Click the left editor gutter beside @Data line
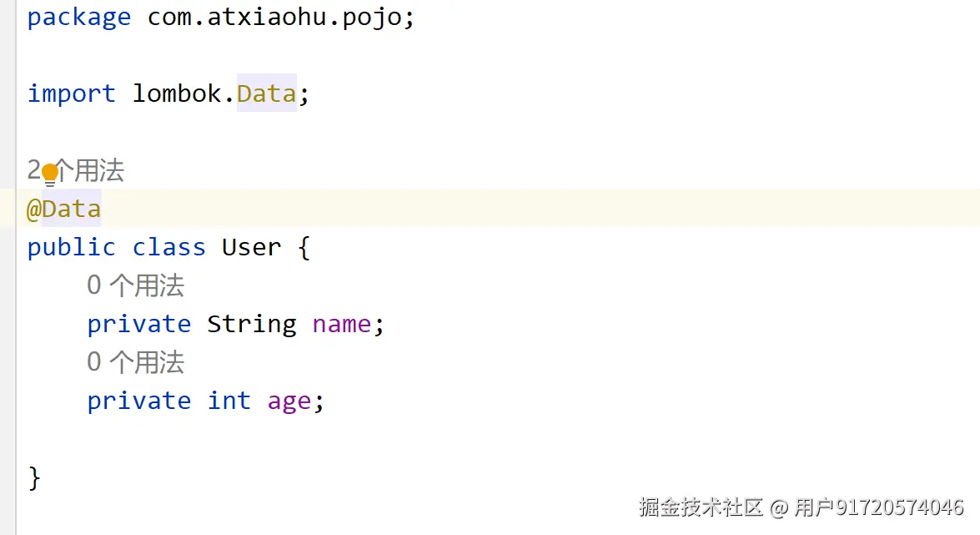Screen dimensions: 980x535 pos(8,209)
